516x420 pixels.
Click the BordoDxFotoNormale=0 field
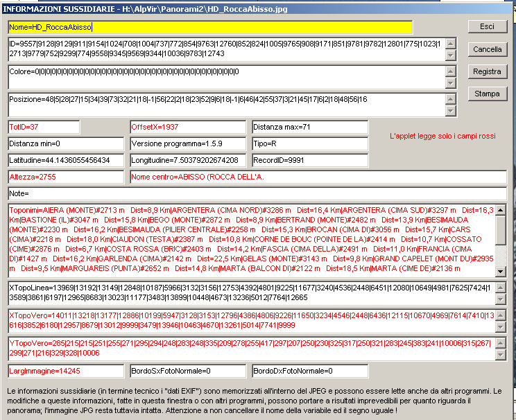pyautogui.click(x=310, y=371)
